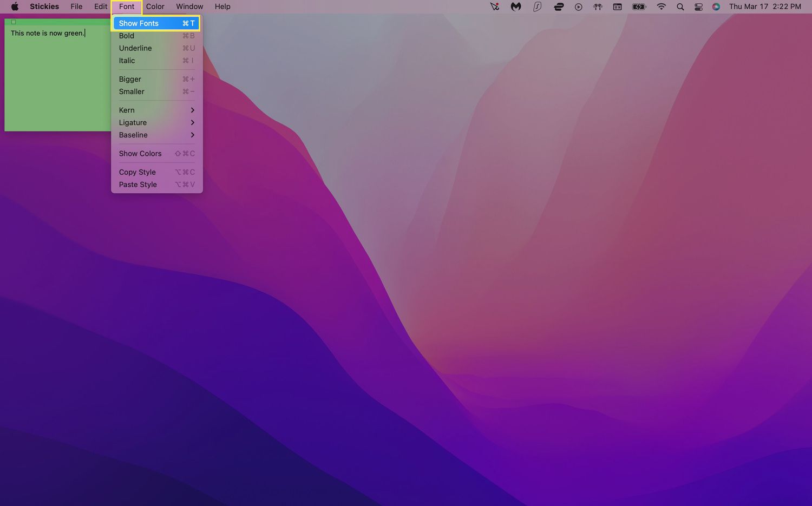
Task: Choose Copy Style from the Font menu
Action: (x=137, y=172)
